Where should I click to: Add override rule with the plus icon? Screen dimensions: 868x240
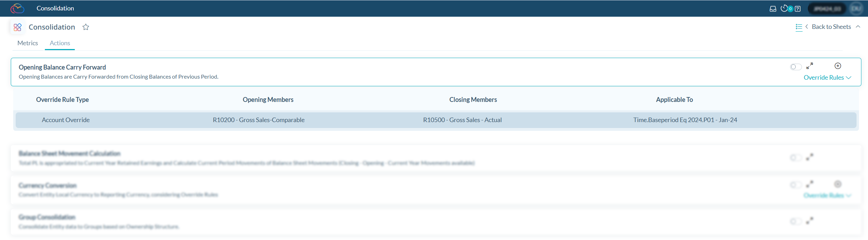(838, 66)
